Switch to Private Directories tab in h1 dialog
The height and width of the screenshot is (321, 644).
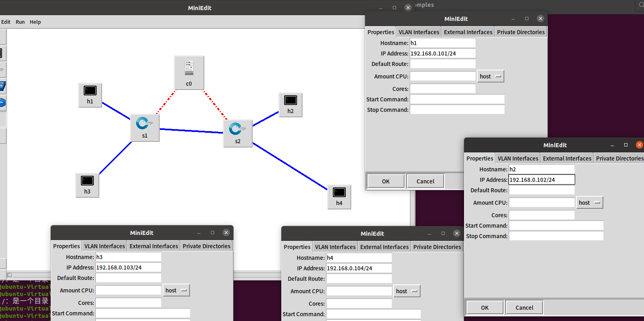point(521,32)
